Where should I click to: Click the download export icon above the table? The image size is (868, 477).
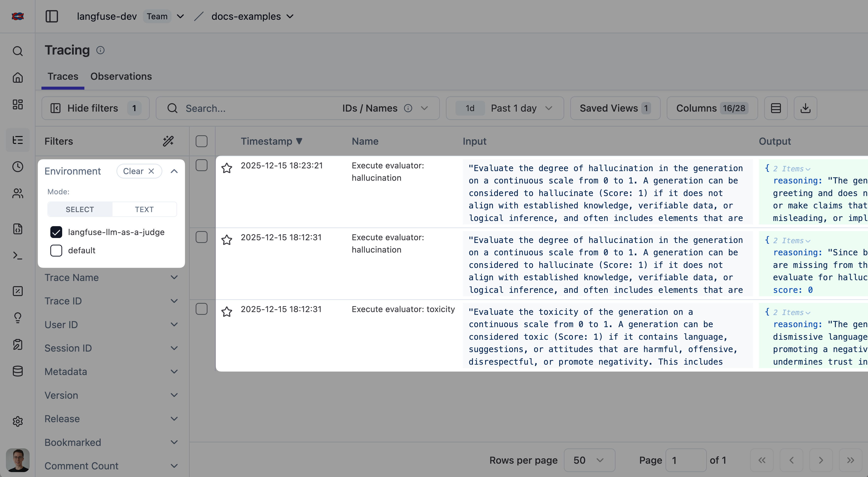point(805,108)
